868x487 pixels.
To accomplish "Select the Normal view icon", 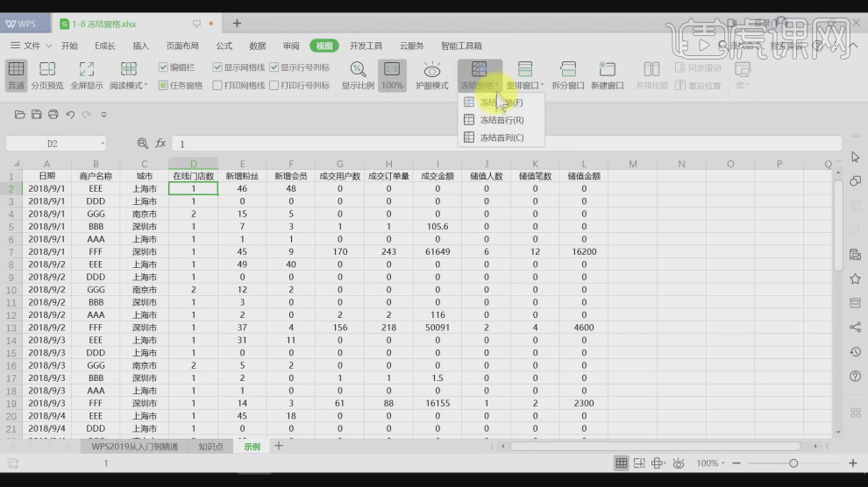I will pyautogui.click(x=16, y=75).
